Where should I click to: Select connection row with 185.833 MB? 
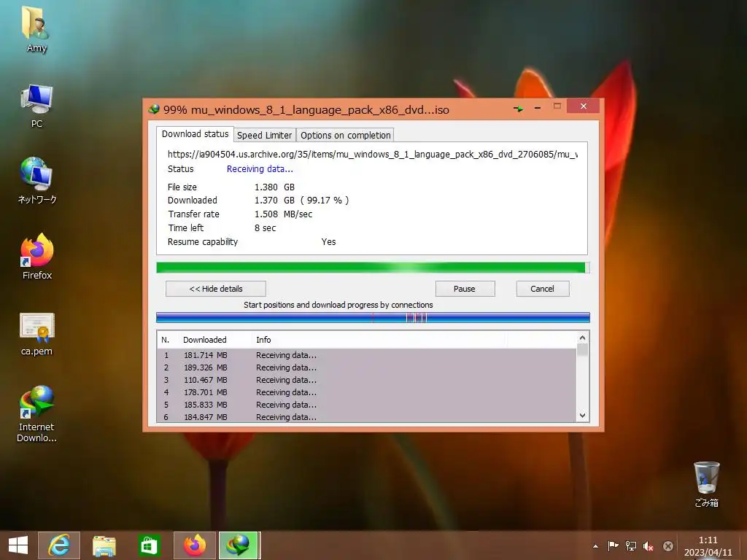tap(367, 405)
